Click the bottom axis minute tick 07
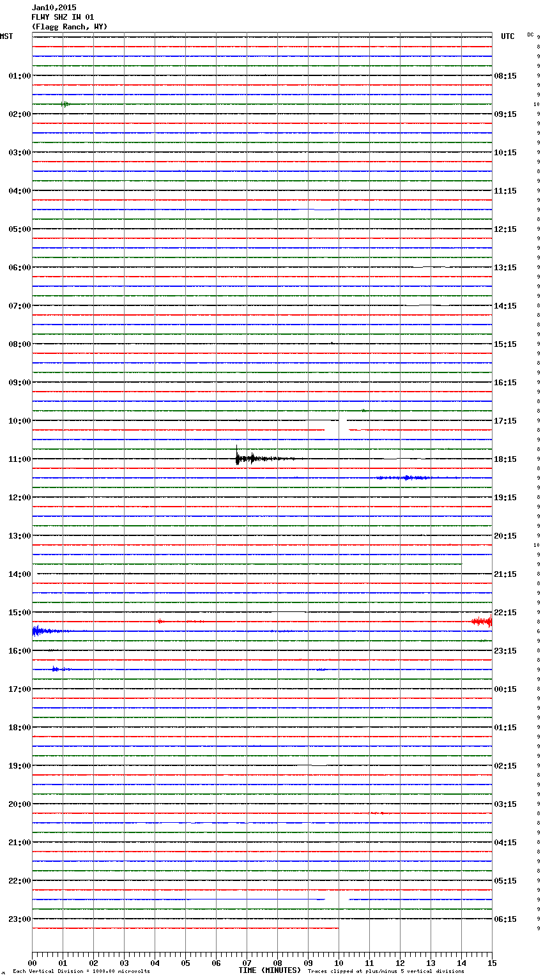 click(247, 963)
